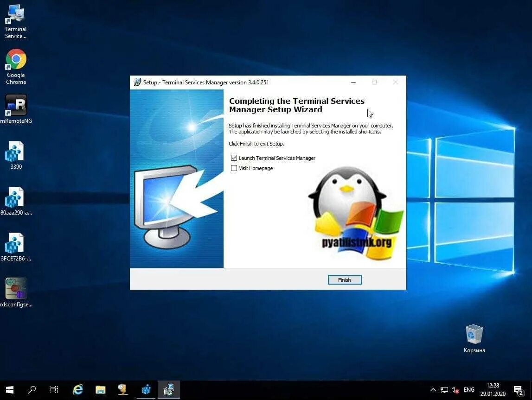Click the taskbar icon after File Explorer
Screen dimensions: 532x400
tap(123, 390)
